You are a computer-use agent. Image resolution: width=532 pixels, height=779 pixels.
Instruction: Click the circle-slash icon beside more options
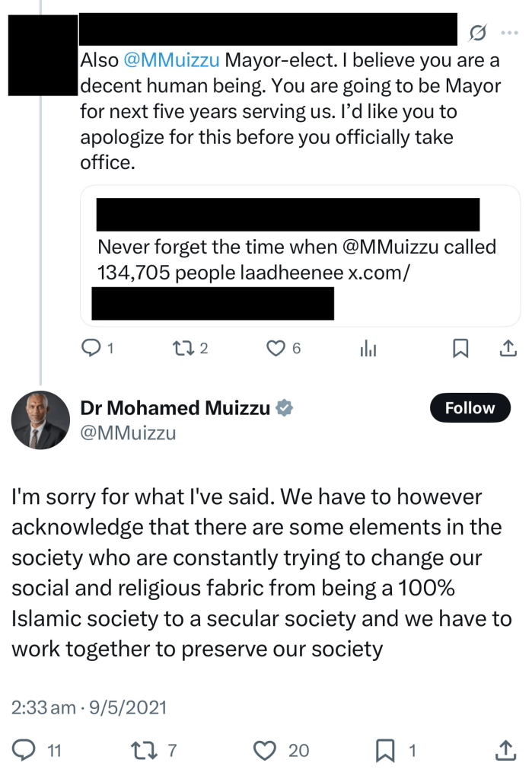(478, 32)
